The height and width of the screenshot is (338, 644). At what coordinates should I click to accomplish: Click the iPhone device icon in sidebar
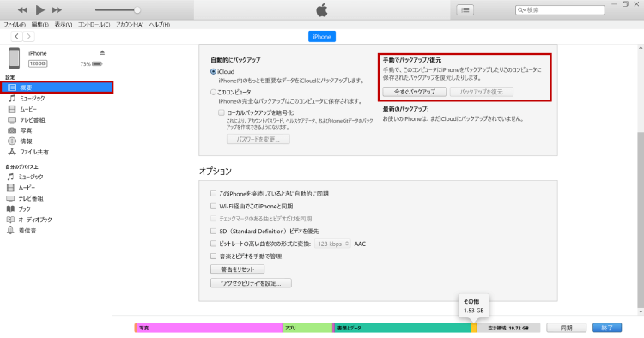15,57
